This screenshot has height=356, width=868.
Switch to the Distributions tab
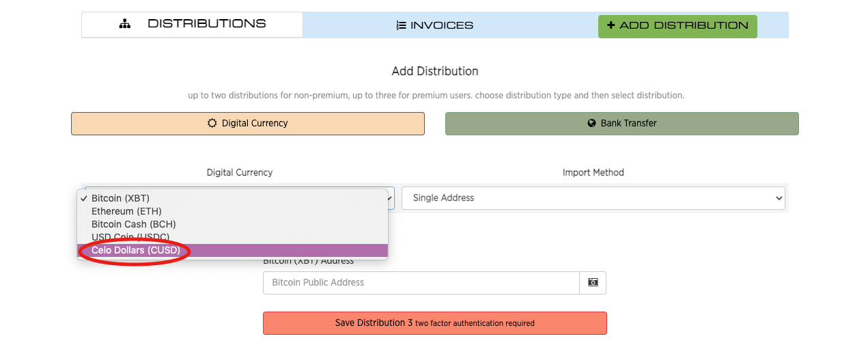pos(192,25)
